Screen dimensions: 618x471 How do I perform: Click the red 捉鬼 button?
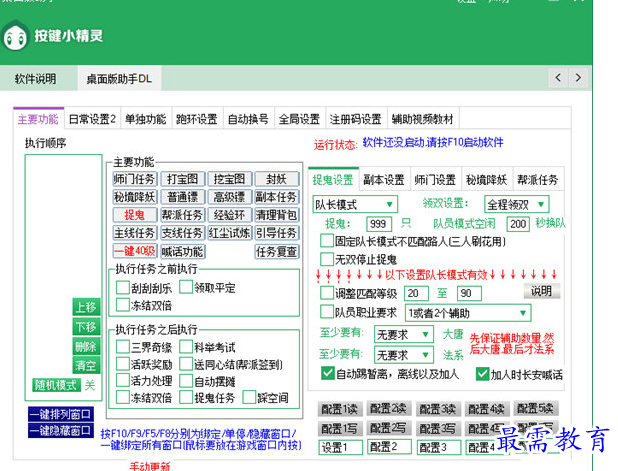pyautogui.click(x=135, y=215)
